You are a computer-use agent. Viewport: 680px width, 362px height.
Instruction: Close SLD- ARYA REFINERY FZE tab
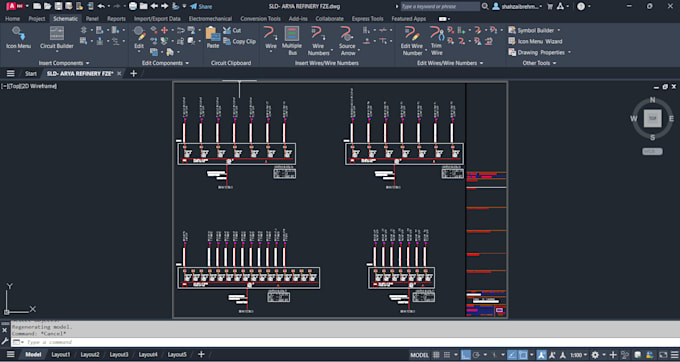119,73
